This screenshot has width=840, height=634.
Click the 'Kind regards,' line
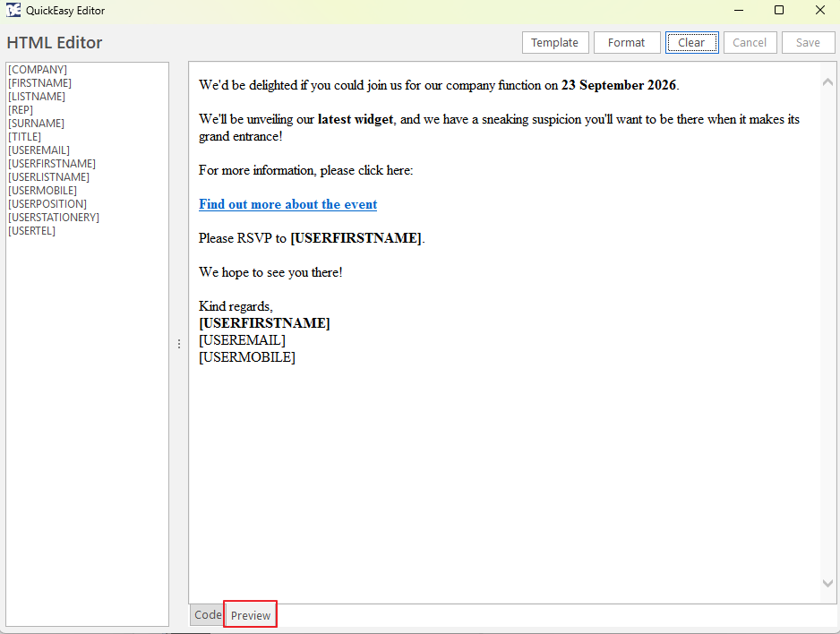[x=236, y=306]
